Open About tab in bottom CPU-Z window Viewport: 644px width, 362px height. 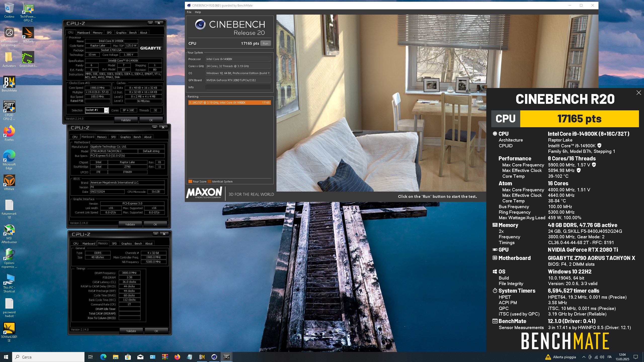[x=149, y=244]
